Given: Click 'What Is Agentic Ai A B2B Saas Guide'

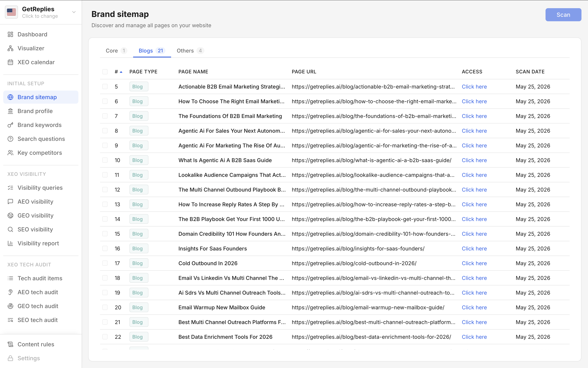Looking at the screenshot, I should click(x=225, y=160).
